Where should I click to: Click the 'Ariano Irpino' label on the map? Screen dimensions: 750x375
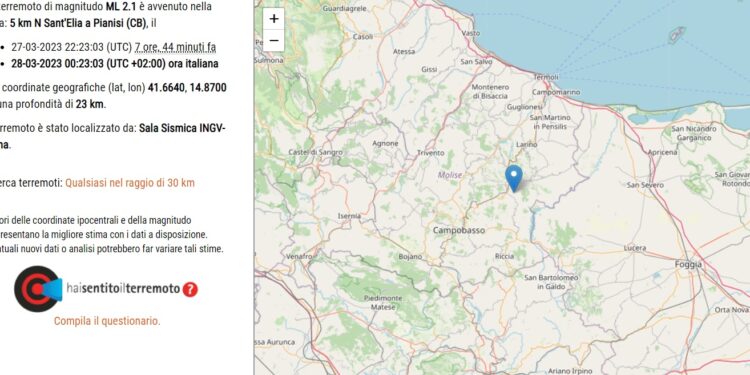570,371
